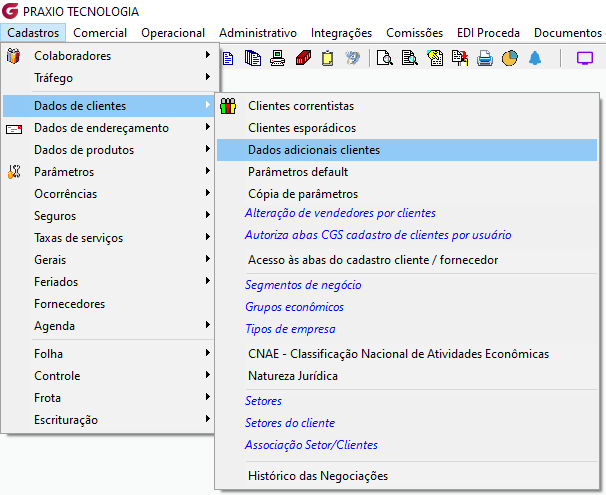Open Grupos econômicos

pos(294,307)
